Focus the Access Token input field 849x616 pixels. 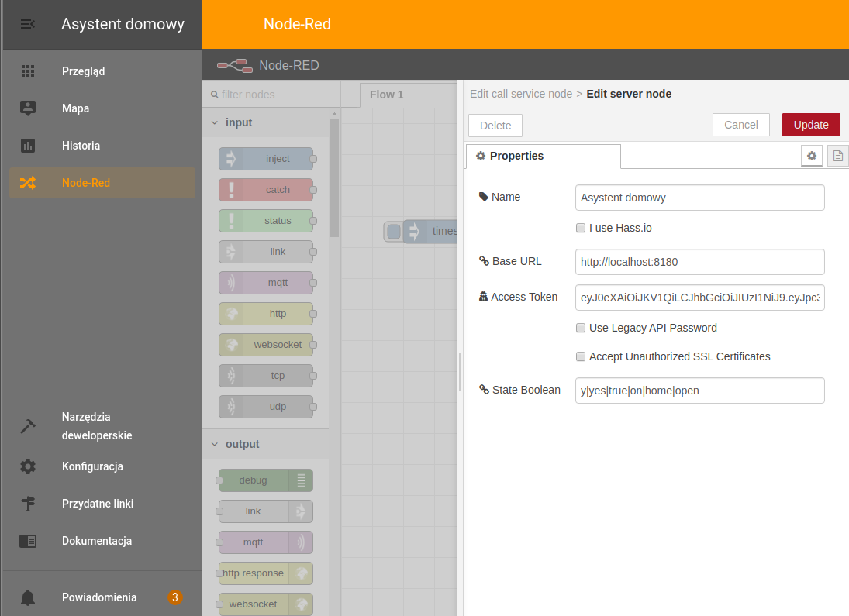pyautogui.click(x=699, y=298)
